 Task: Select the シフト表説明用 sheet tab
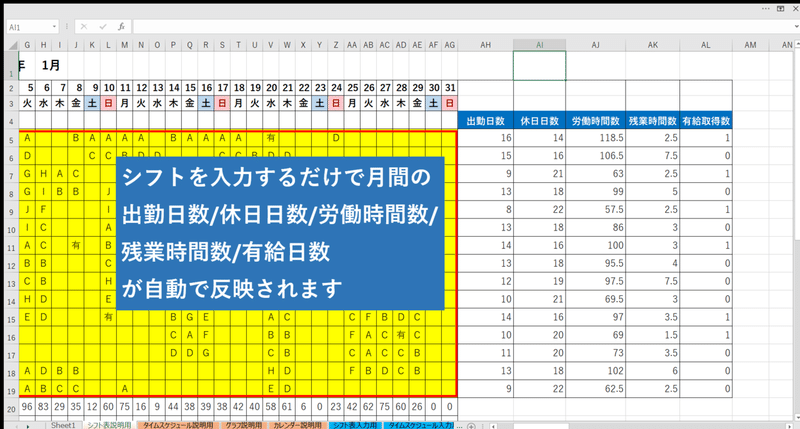(109, 425)
